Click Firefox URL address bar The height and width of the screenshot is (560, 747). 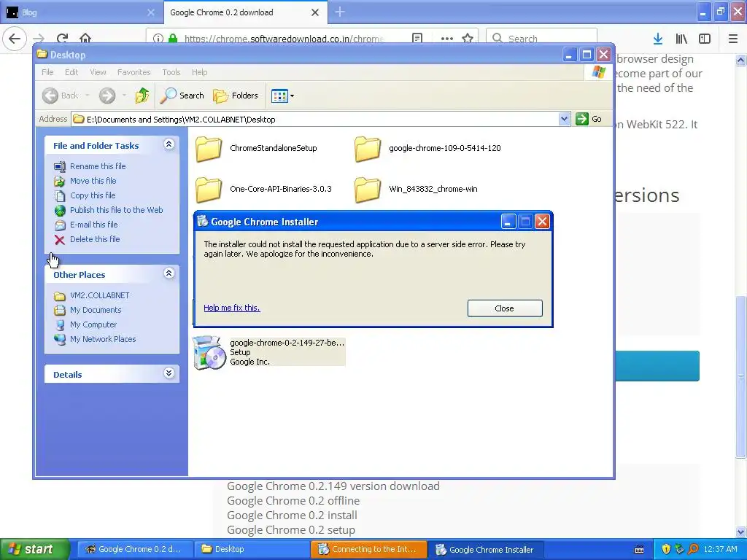coord(284,39)
